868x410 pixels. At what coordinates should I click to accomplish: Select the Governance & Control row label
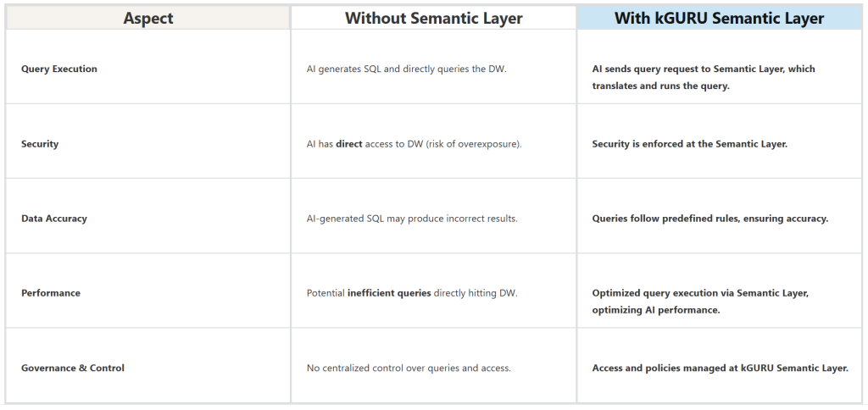click(73, 368)
